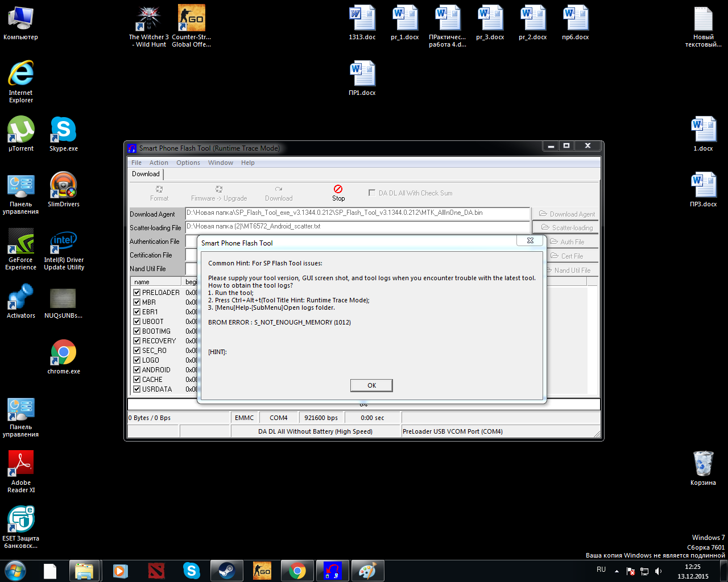Uncheck the PRELOADER partition checkbox
The width and height of the screenshot is (728, 582).
[137, 293]
